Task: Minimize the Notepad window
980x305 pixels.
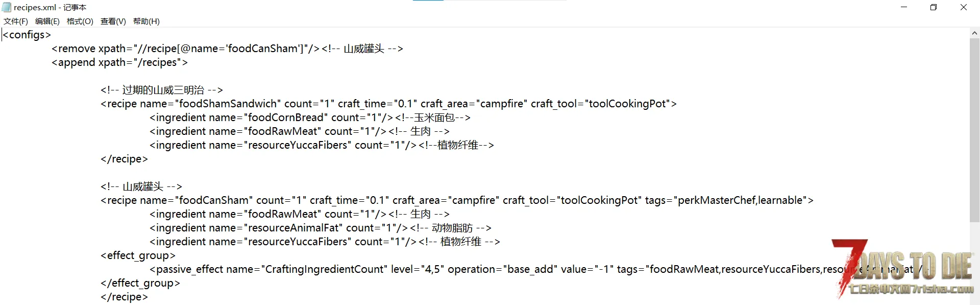Action: [x=904, y=7]
